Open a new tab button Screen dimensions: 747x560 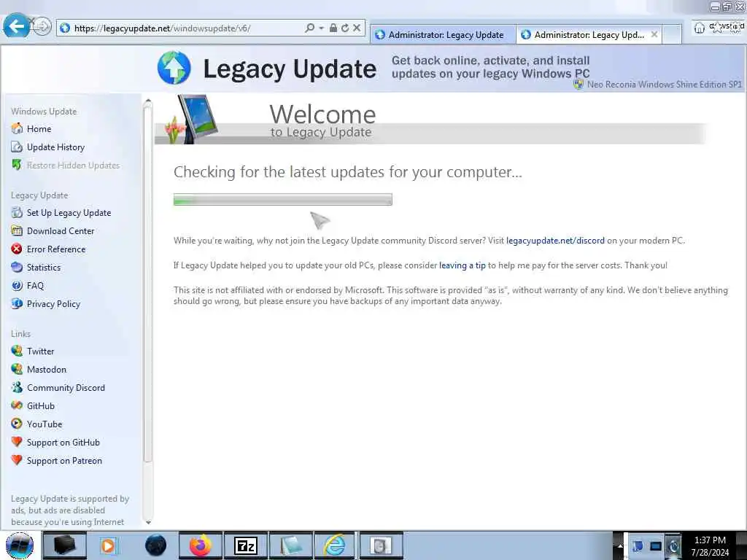click(x=672, y=35)
